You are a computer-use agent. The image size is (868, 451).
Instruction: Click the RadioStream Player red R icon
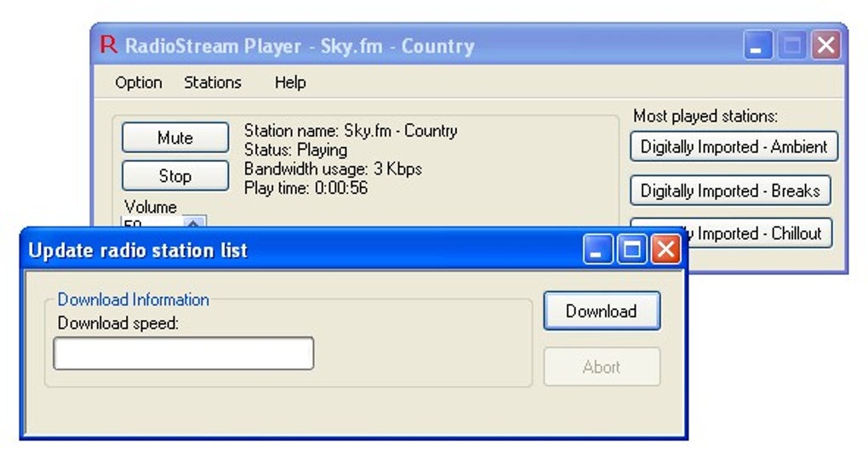pos(109,44)
